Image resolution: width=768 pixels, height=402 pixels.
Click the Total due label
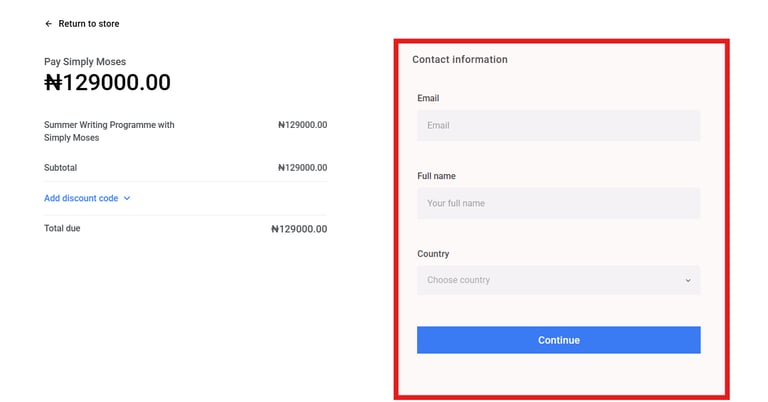(x=62, y=228)
